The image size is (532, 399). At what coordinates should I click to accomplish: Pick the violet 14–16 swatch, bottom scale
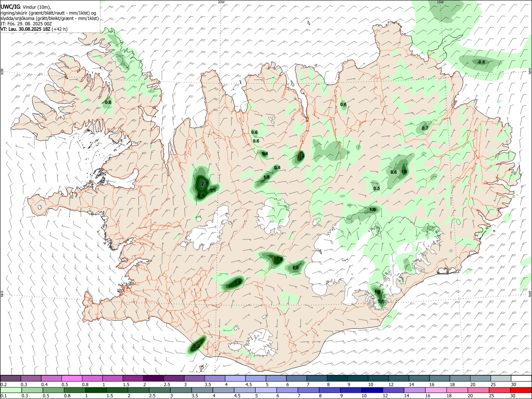pos(414,390)
